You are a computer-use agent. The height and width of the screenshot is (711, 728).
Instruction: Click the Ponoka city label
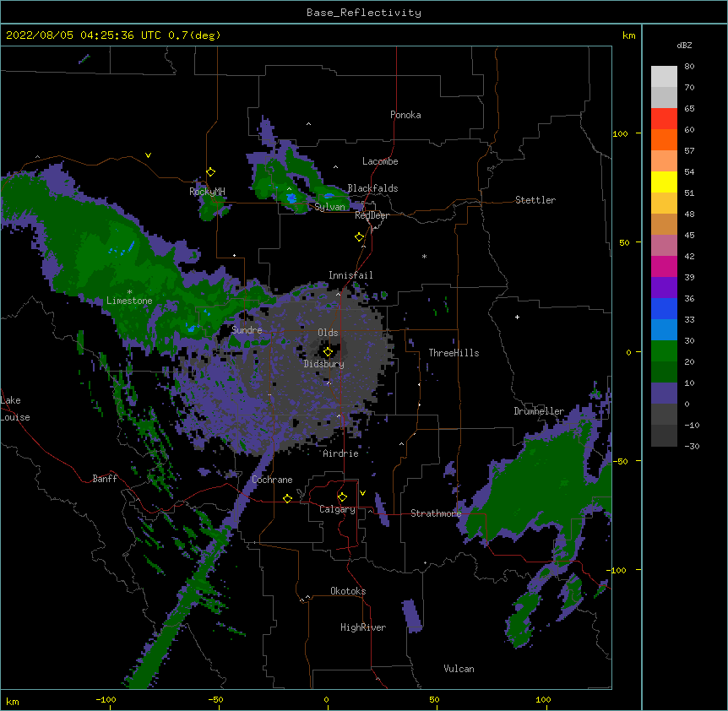405,115
